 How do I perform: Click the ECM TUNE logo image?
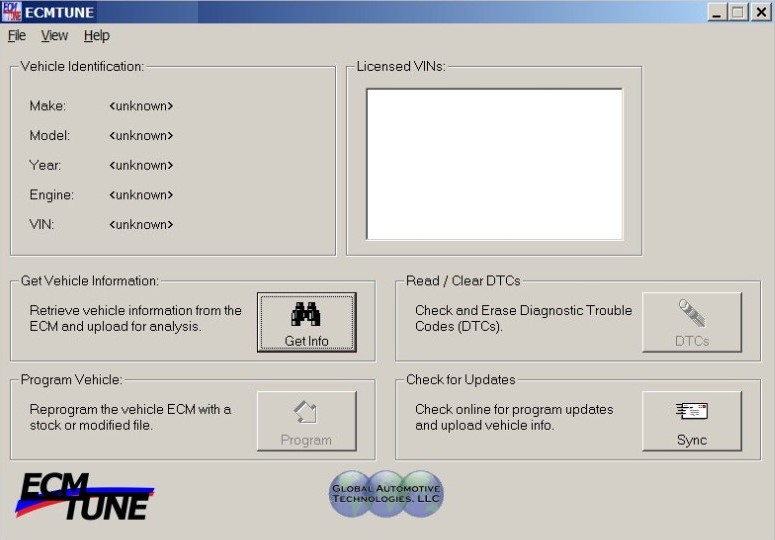click(85, 497)
